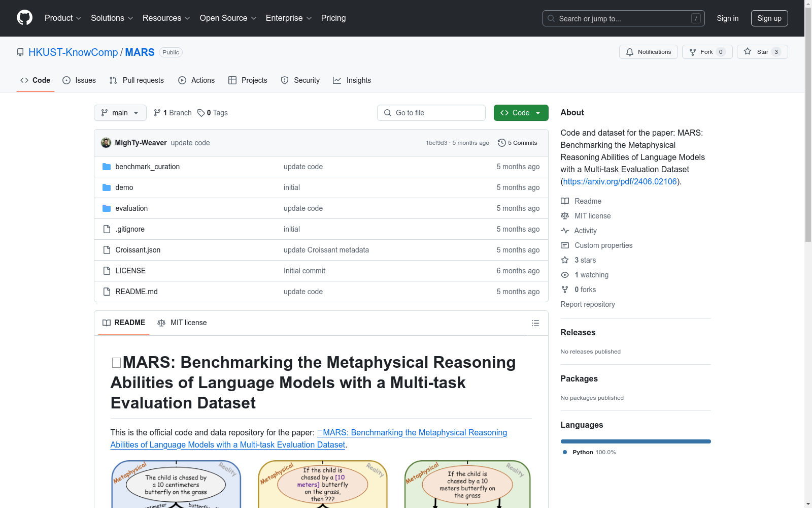Image resolution: width=812 pixels, height=508 pixels.
Task: Fork the MARS repository
Action: [707, 52]
